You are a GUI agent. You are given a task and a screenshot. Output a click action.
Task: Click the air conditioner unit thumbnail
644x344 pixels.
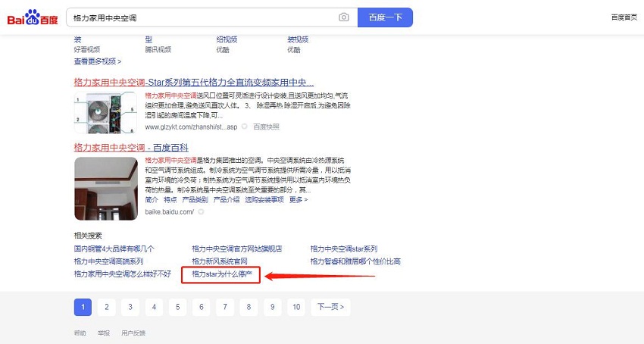point(105,113)
